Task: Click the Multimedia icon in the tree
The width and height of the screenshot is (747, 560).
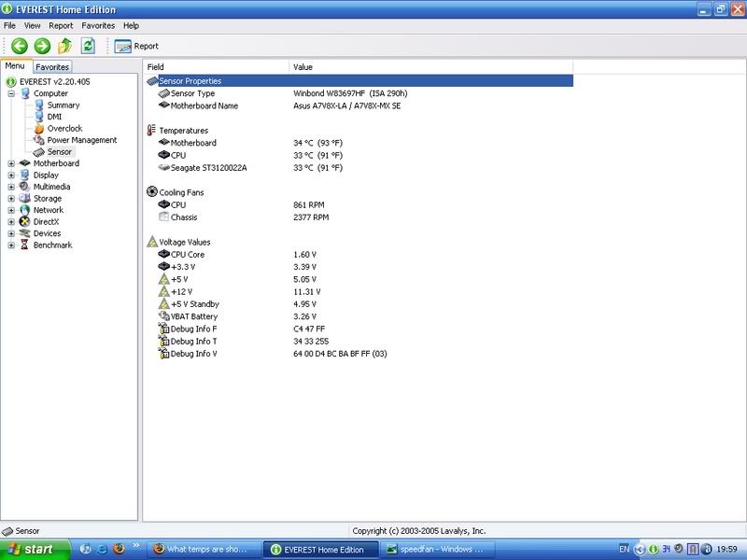Action: pyautogui.click(x=25, y=187)
